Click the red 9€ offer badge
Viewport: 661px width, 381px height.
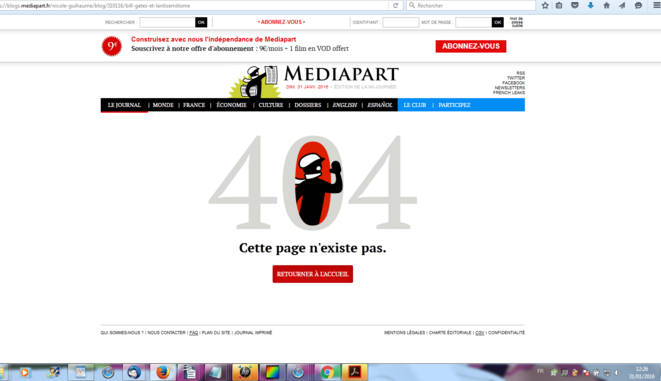(x=112, y=46)
